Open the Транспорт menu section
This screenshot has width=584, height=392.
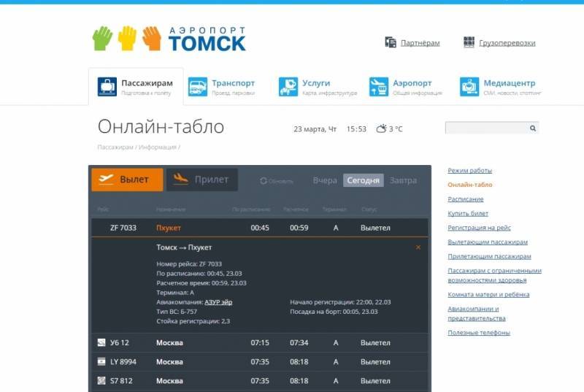click(x=233, y=83)
